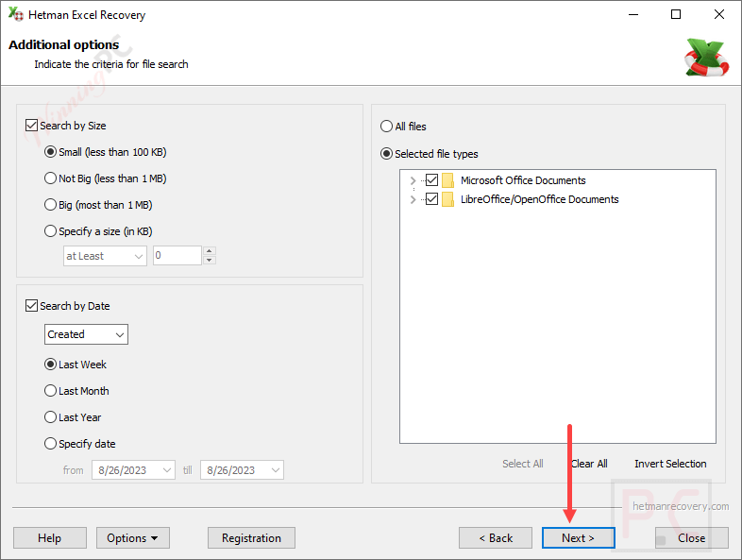
Task: Expand the Microsoft Office Documents tree node
Action: pos(413,180)
